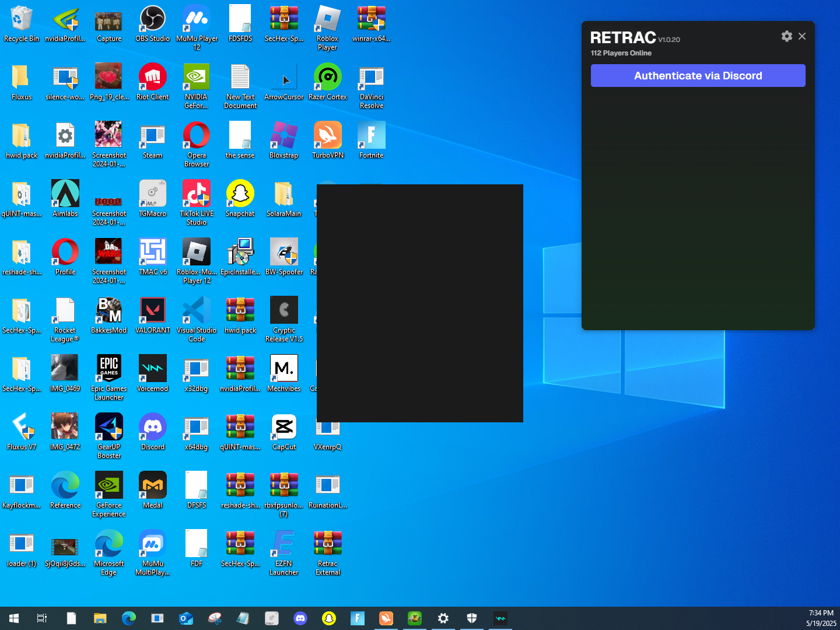This screenshot has height=630, width=840.
Task: Select the Riot Client shortcut
Action: pyautogui.click(x=153, y=82)
